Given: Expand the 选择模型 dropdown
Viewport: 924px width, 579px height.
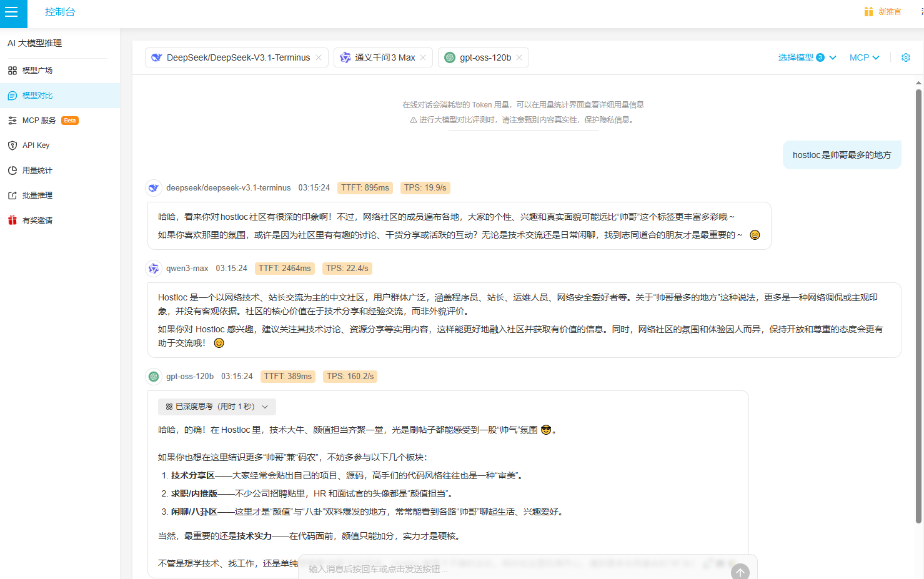Looking at the screenshot, I should coord(807,57).
